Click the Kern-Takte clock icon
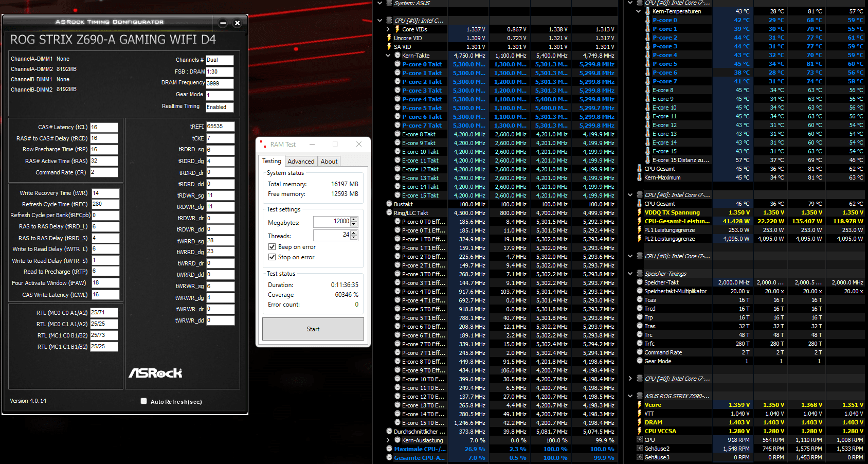This screenshot has width=868, height=464. 397,56
